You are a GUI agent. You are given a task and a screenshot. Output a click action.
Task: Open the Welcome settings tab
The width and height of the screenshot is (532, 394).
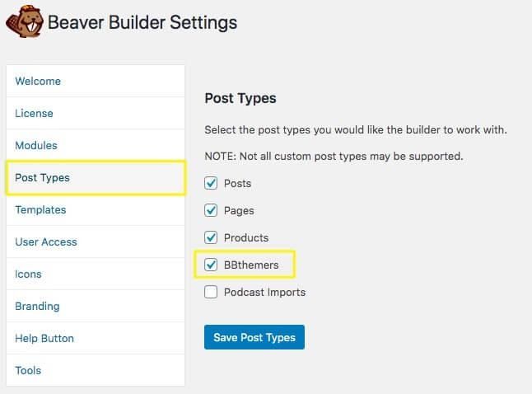[96, 81]
